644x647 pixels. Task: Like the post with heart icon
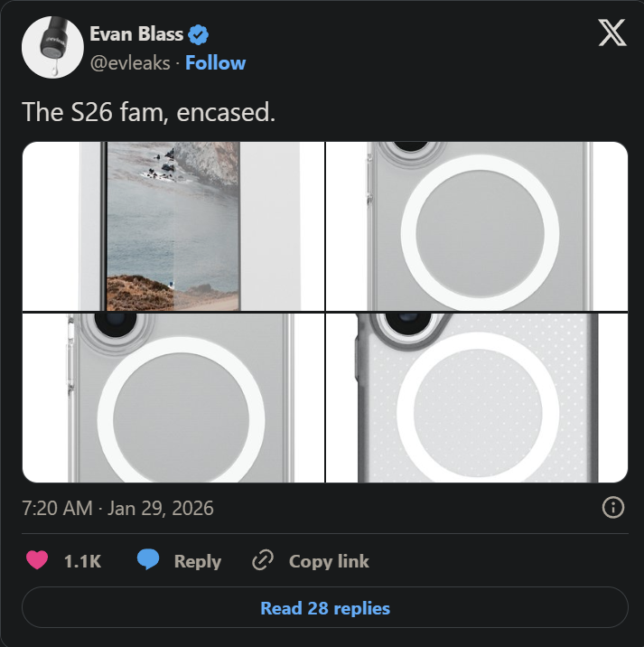[x=37, y=561]
